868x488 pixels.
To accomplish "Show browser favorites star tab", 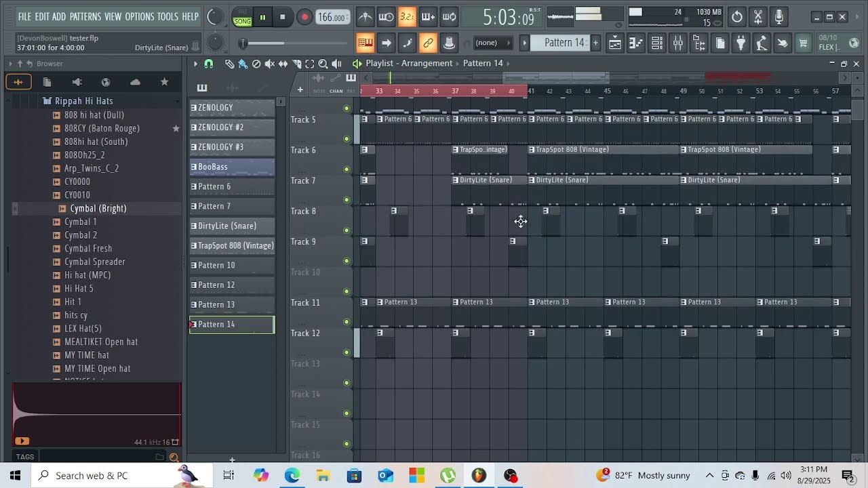I will click(164, 82).
